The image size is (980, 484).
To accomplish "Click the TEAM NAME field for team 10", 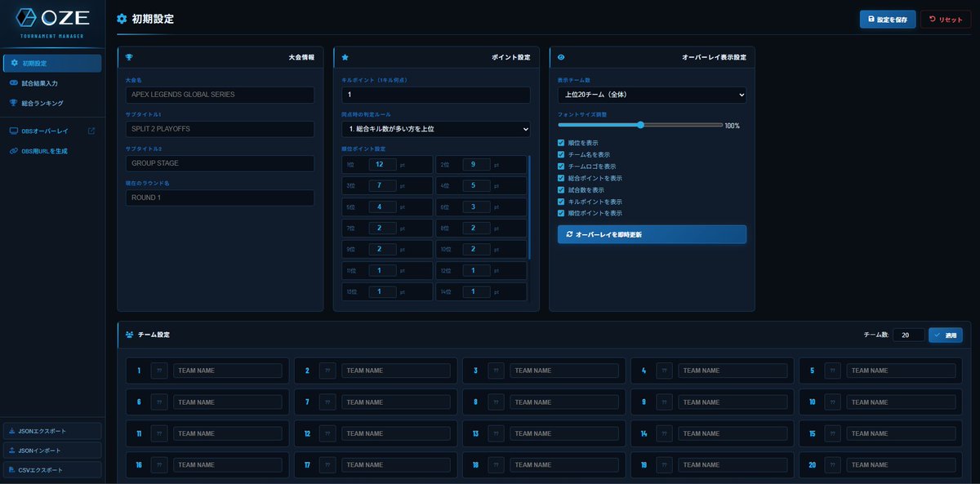I will pyautogui.click(x=901, y=402).
